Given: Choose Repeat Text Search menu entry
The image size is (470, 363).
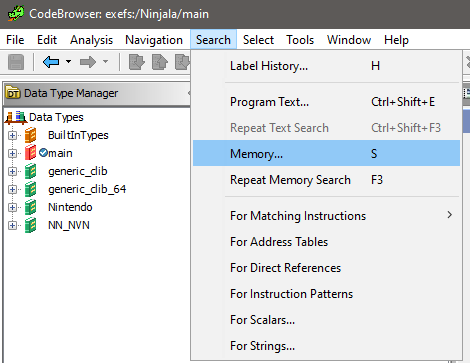Looking at the screenshot, I should [326, 128].
